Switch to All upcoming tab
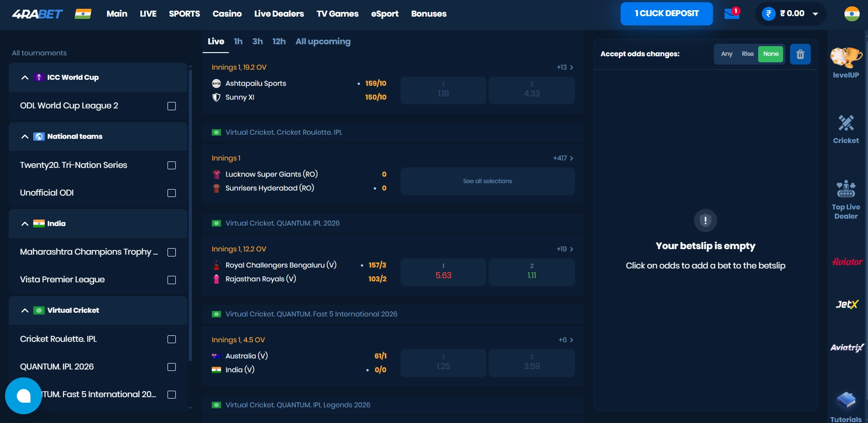 coord(323,42)
